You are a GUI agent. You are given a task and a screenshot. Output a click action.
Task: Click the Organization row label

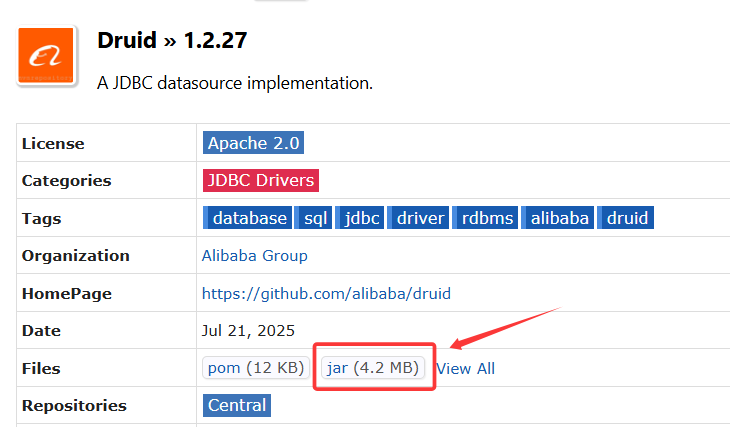pos(75,256)
